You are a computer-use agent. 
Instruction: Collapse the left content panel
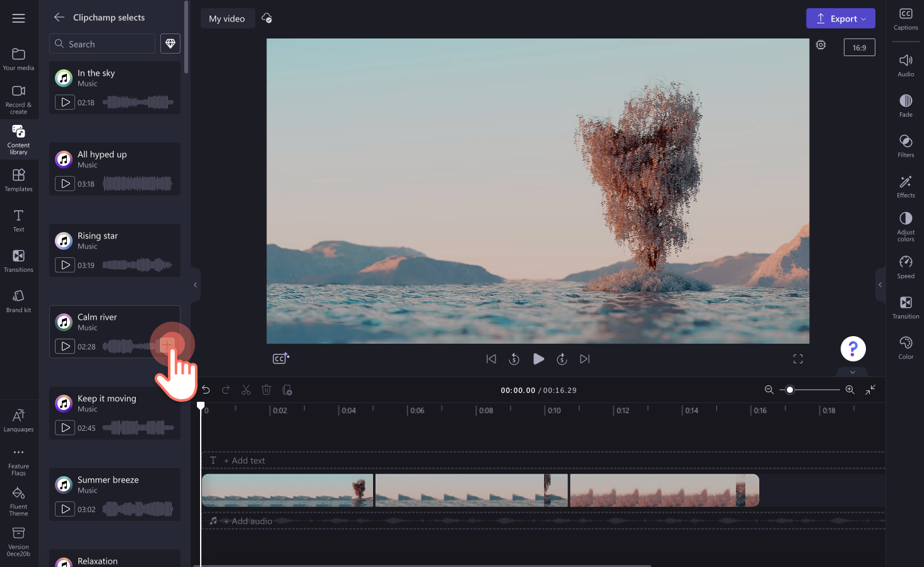(195, 284)
